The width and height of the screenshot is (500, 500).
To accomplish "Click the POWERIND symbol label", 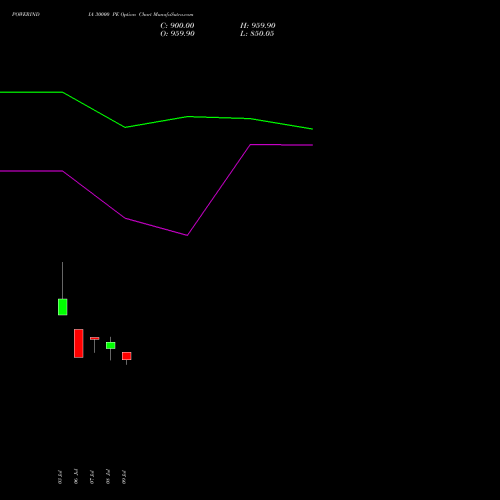I will point(26,14).
